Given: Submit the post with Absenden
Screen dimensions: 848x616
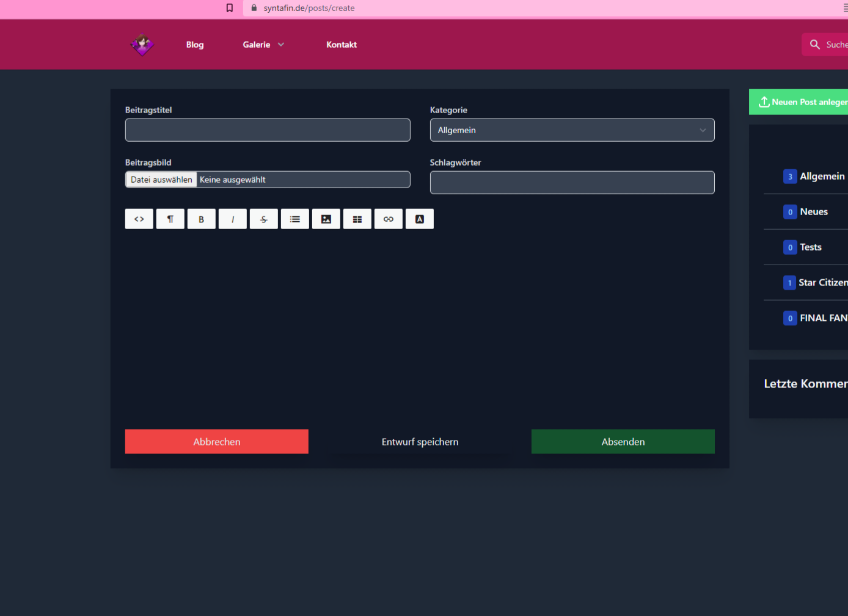Looking at the screenshot, I should pos(623,442).
